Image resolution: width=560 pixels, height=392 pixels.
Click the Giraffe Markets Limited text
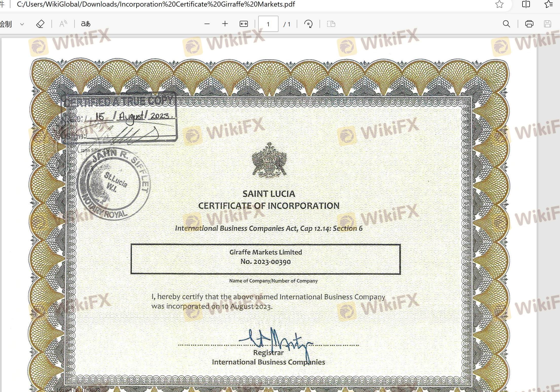click(x=266, y=252)
